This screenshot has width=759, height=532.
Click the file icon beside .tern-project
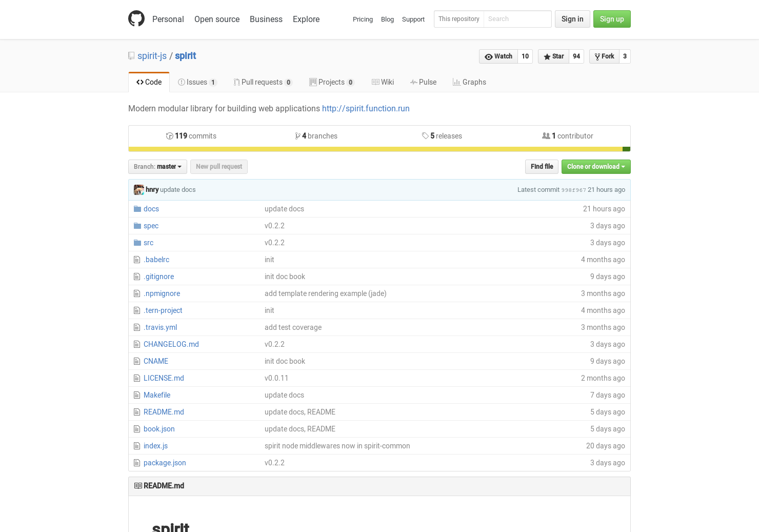pyautogui.click(x=137, y=310)
